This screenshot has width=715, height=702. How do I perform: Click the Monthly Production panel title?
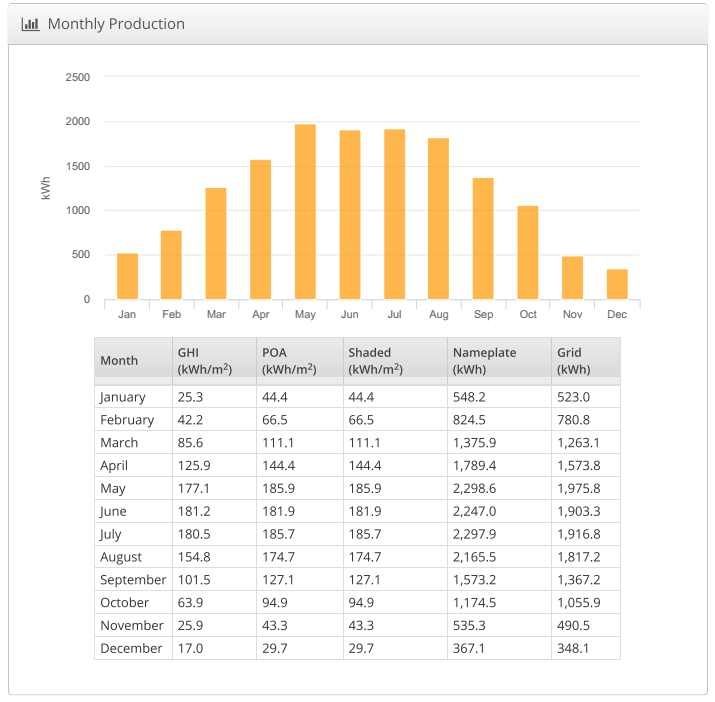click(116, 24)
